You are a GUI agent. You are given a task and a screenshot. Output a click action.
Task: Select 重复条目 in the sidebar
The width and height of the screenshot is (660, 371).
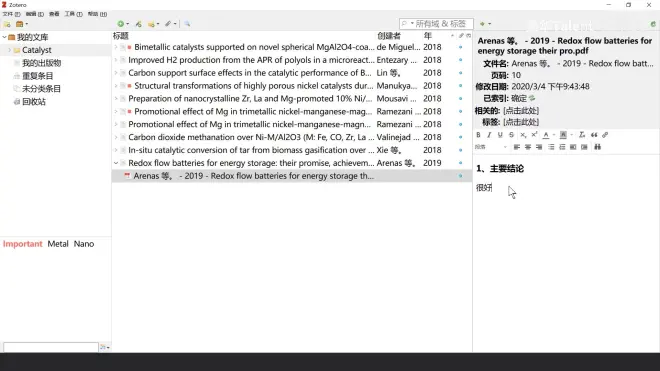pyautogui.click(x=37, y=76)
